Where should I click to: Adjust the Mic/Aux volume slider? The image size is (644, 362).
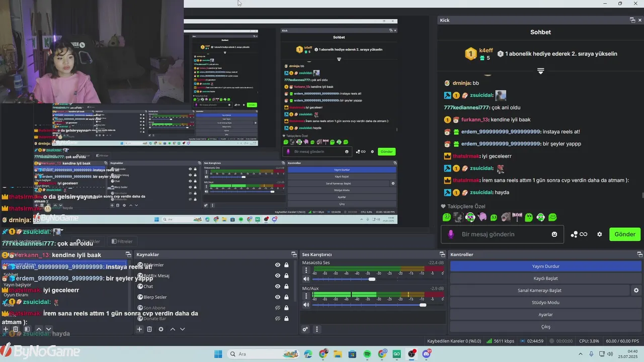pos(423,305)
